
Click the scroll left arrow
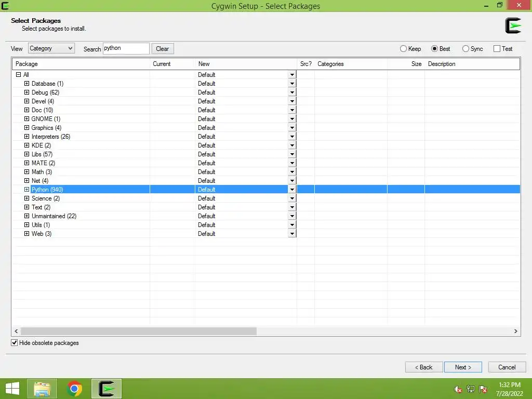tap(16, 331)
